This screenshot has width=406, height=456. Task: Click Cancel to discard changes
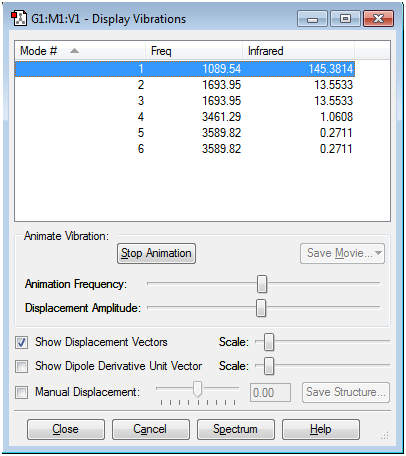[x=151, y=429]
